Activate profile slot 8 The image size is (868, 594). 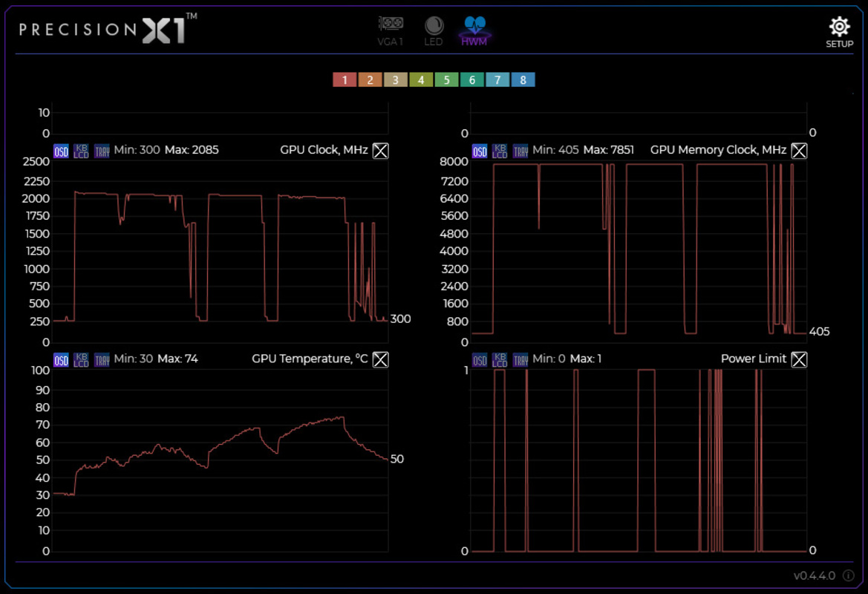523,79
